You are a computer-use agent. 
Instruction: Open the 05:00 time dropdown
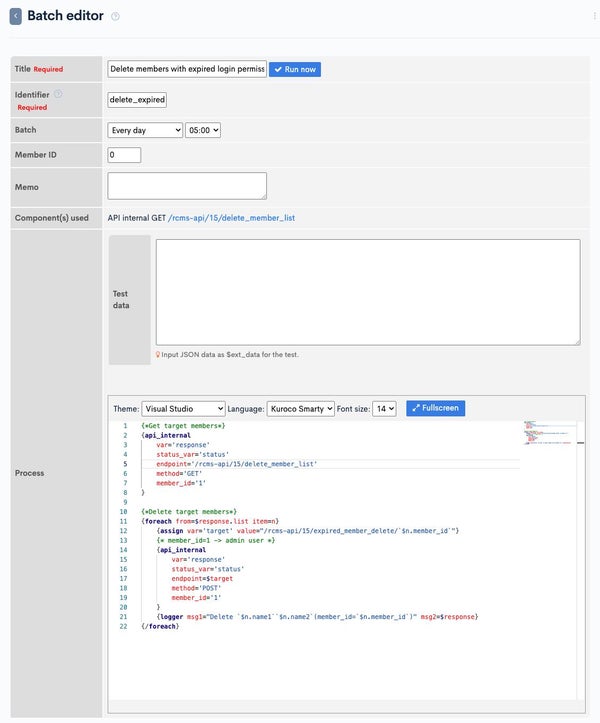point(203,130)
